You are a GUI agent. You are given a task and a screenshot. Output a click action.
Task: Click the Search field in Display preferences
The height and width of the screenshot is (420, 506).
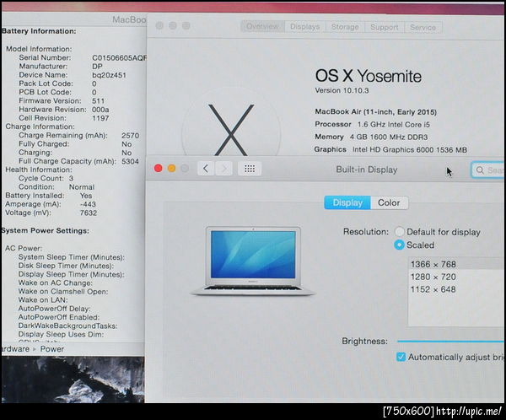click(488, 170)
